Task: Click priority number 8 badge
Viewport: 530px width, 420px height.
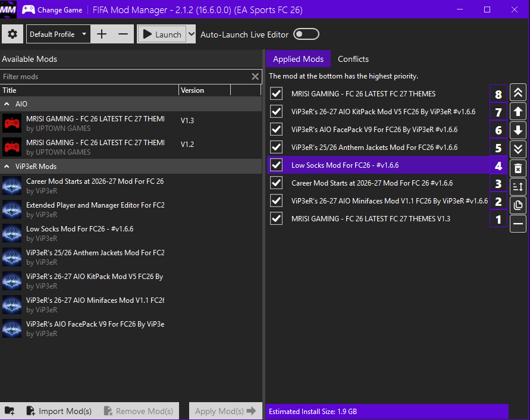Action: click(x=498, y=94)
